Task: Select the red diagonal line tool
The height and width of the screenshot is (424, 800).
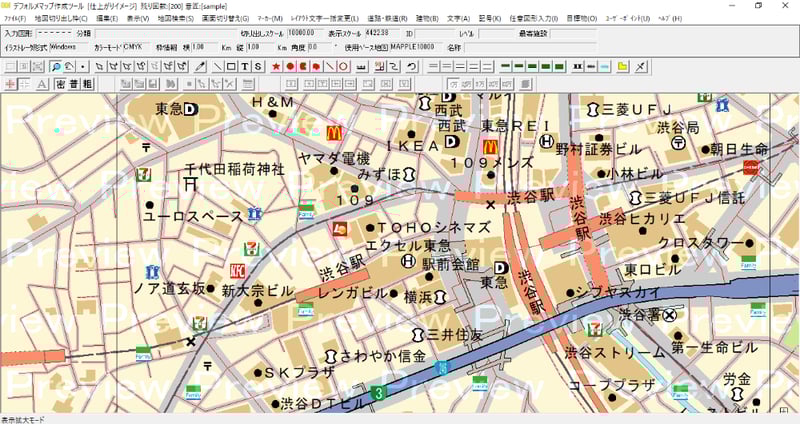Action: point(329,67)
